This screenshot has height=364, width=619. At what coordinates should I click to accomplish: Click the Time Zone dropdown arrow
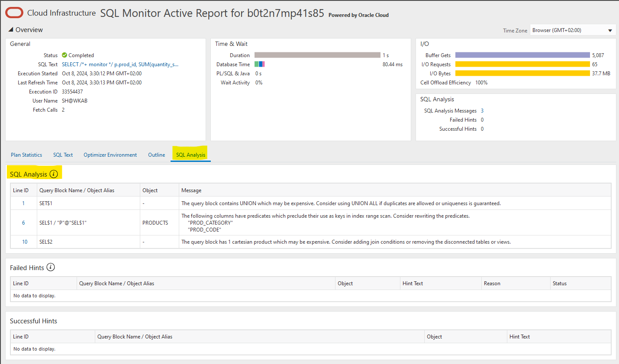610,30
